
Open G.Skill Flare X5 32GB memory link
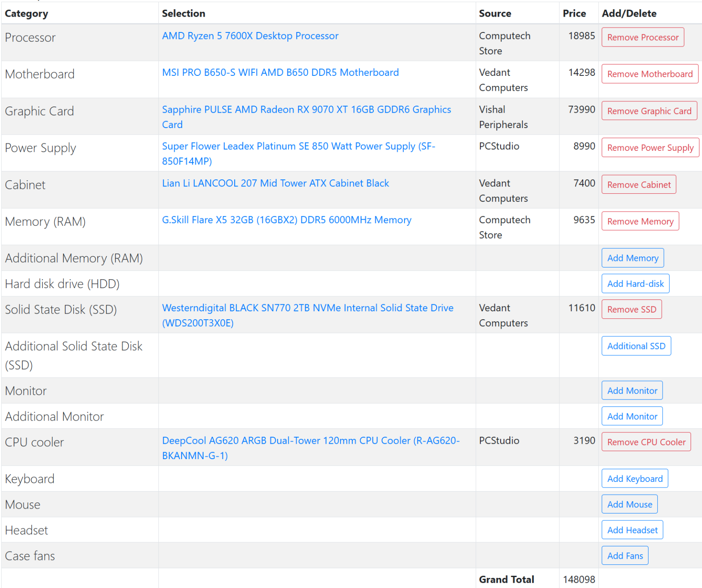tap(287, 220)
